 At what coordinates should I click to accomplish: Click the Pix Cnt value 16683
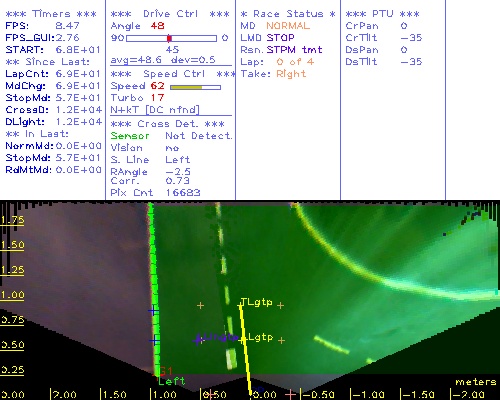click(183, 193)
